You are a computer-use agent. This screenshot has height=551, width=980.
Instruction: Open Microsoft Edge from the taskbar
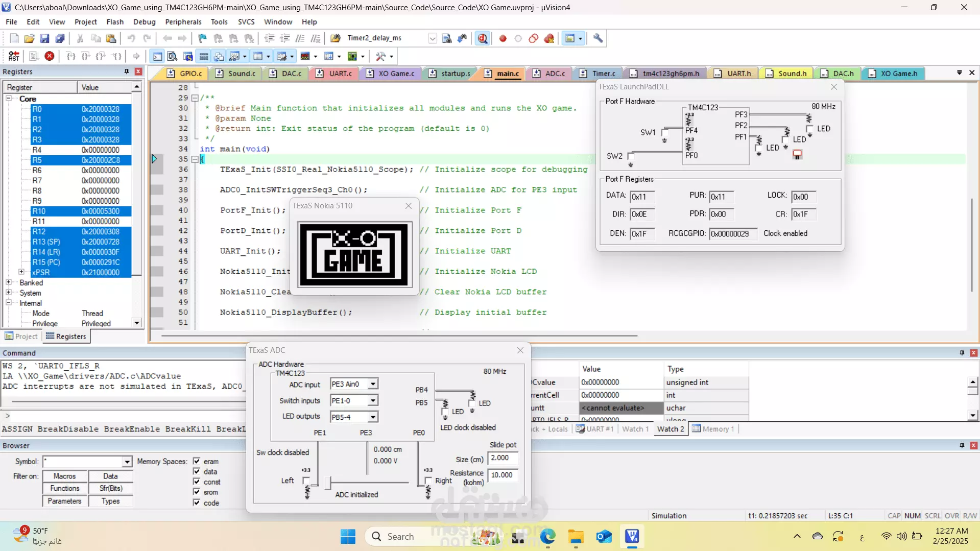548,536
